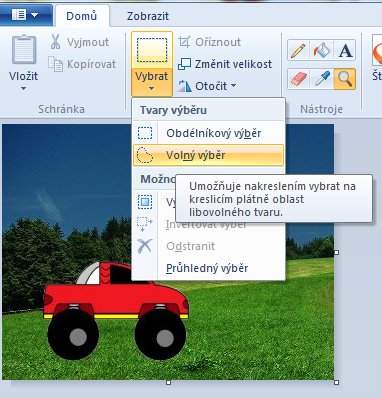382x398 pixels.
Task: Click the Oříznout crop command
Action: coord(210,42)
